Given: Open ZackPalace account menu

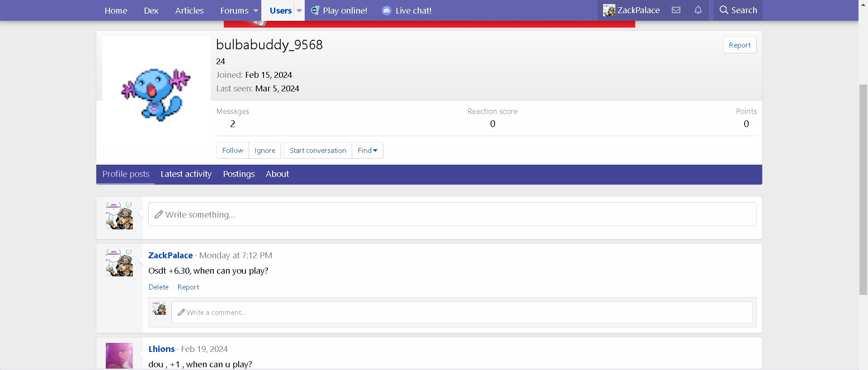Looking at the screenshot, I should tap(632, 10).
